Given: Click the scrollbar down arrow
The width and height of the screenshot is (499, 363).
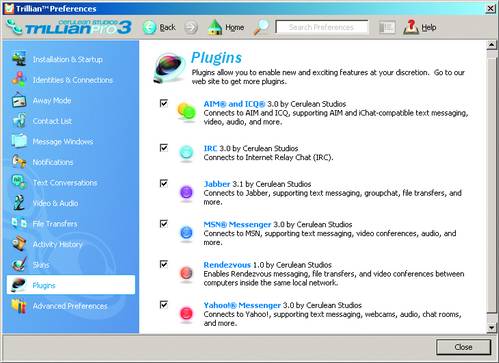Looking at the screenshot, I should 492,328.
